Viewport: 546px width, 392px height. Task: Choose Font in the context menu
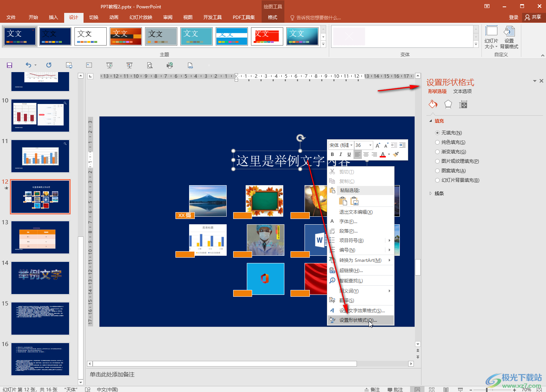click(x=361, y=221)
